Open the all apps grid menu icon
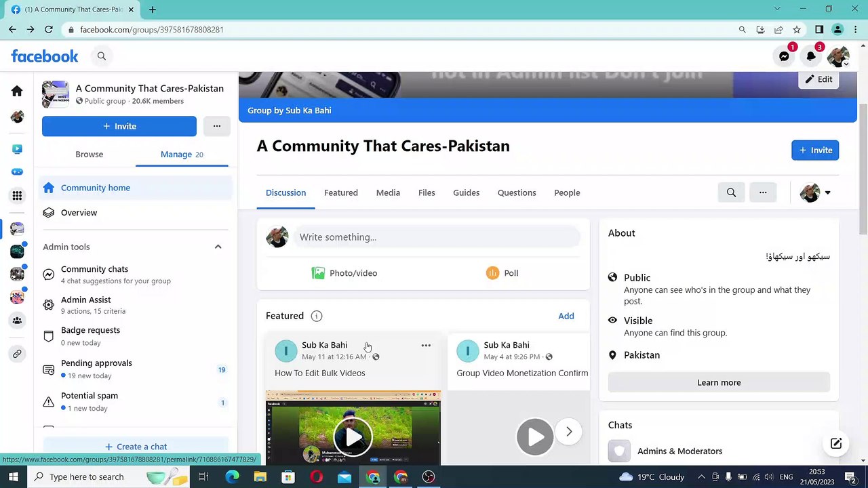Viewport: 868px width, 488px height. (17, 196)
